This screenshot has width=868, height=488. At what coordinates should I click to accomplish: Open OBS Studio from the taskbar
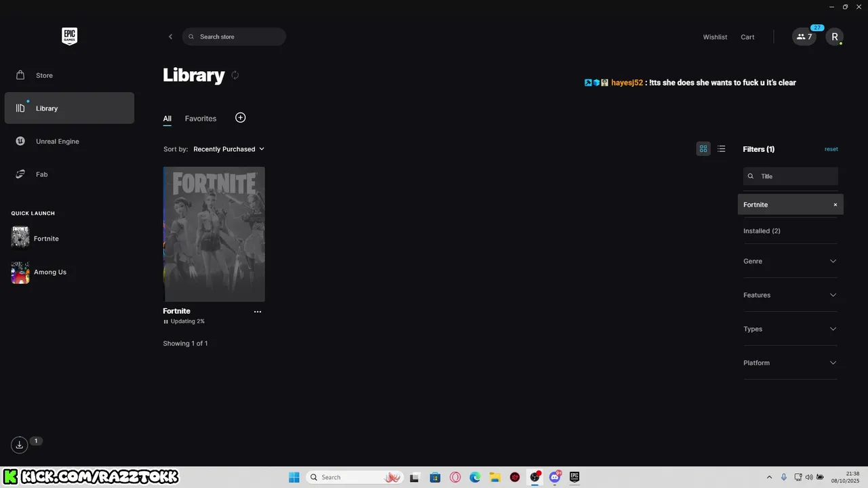click(x=535, y=477)
